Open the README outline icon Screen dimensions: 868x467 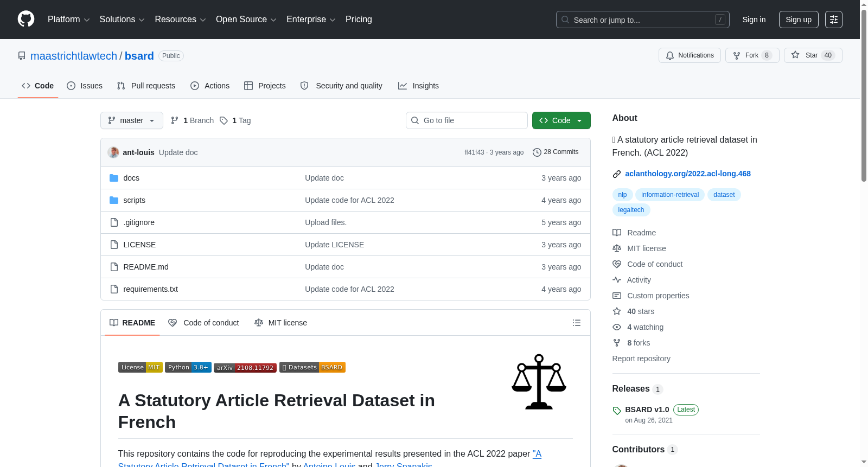click(577, 323)
